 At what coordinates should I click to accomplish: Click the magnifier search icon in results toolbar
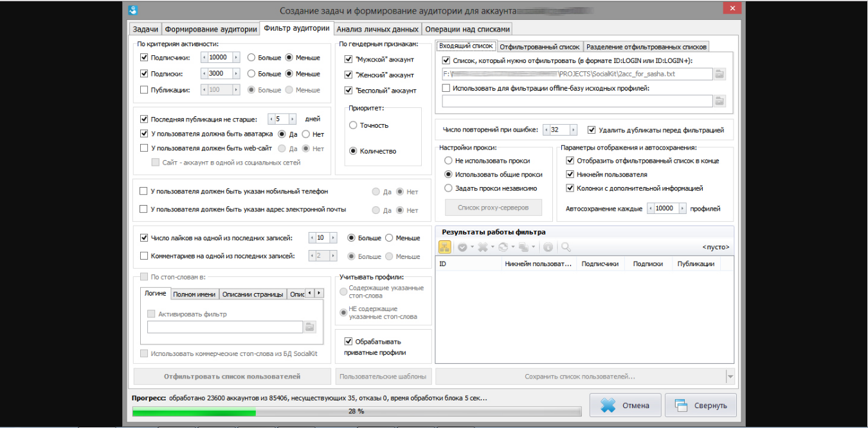click(x=566, y=247)
